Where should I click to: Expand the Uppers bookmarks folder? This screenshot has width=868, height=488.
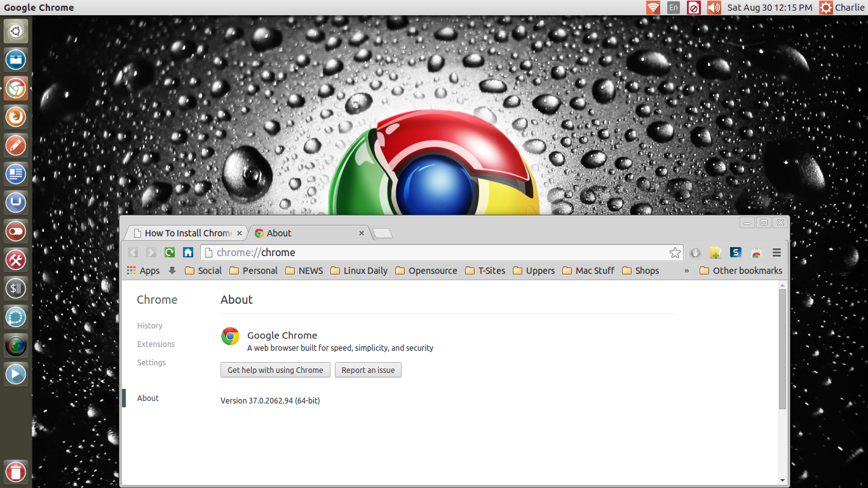(x=534, y=271)
